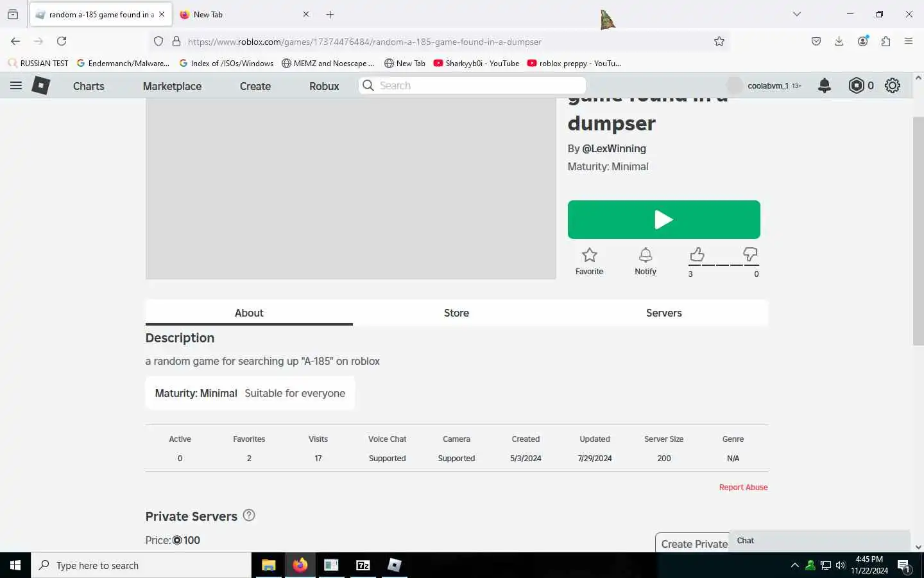
Task: Open the Charts menu item
Action: [x=89, y=86]
